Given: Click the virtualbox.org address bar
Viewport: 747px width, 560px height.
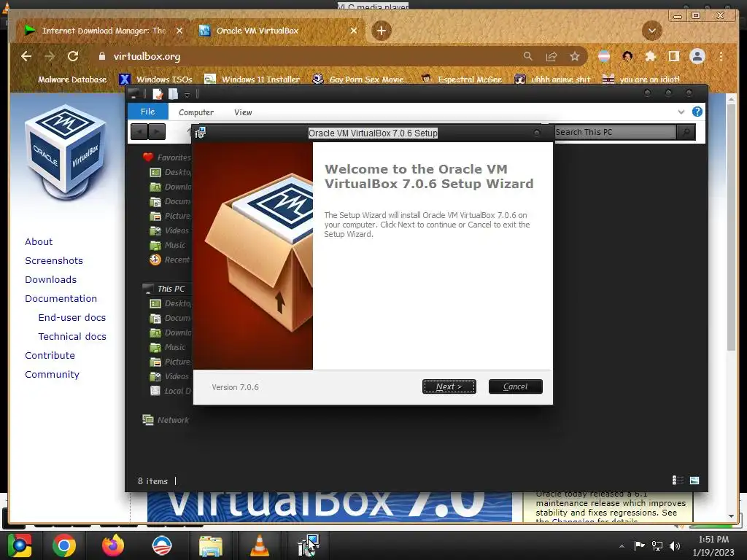Looking at the screenshot, I should [x=309, y=56].
